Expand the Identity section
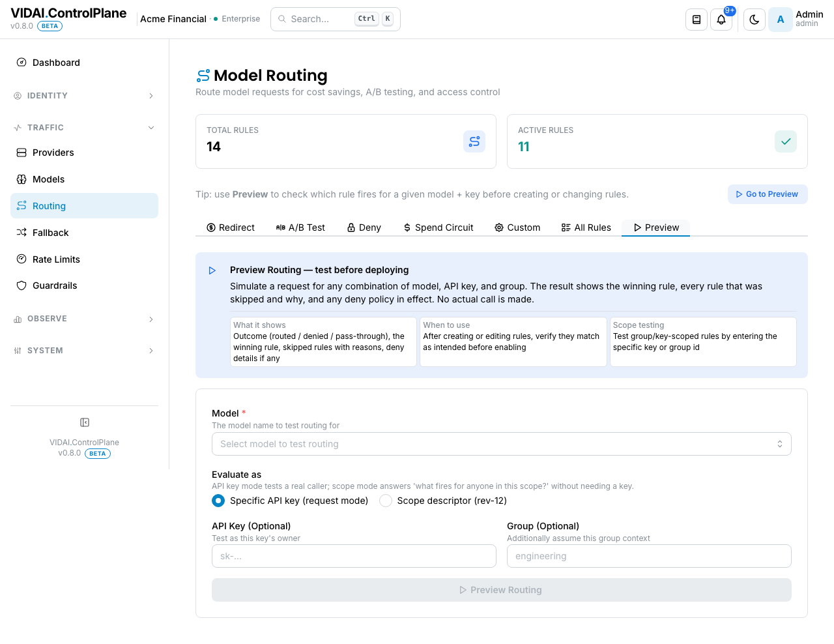834x644 pixels. tap(84, 96)
